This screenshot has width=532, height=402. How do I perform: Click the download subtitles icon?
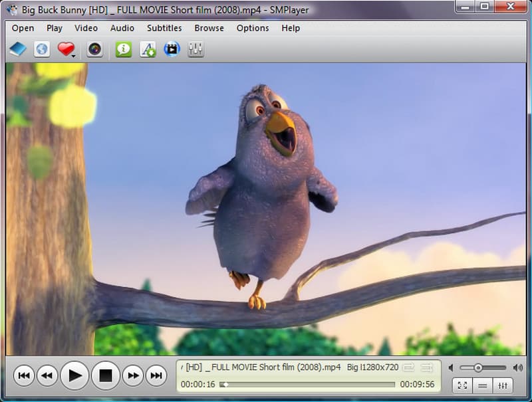coord(148,49)
